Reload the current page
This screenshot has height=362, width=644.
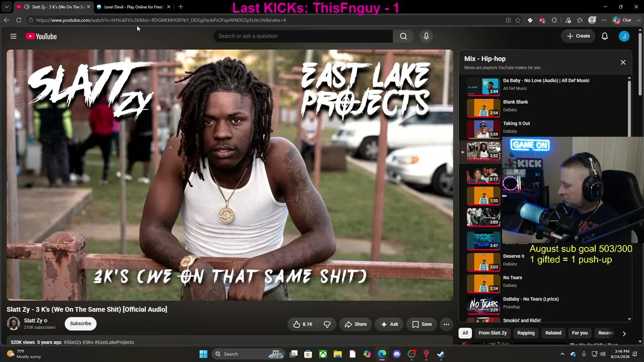tap(19, 20)
